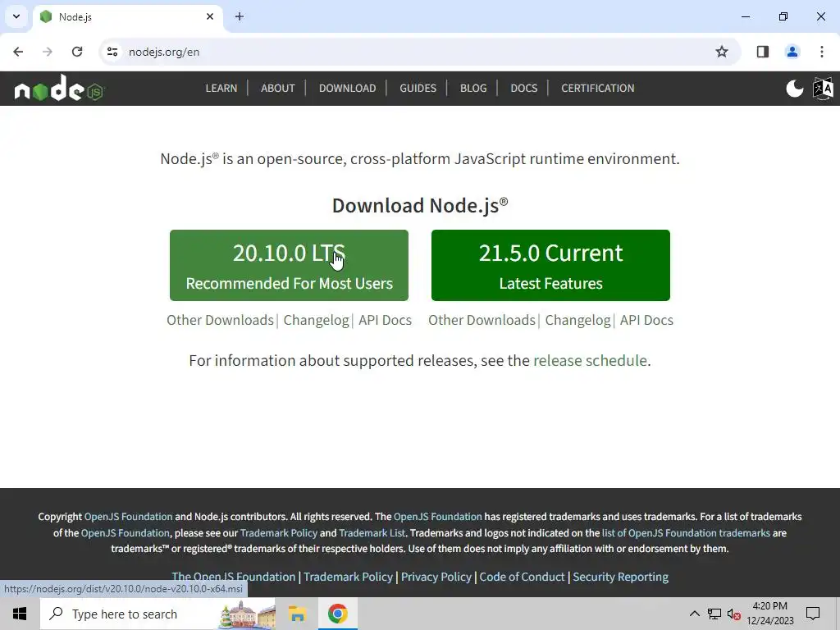Image resolution: width=840 pixels, height=630 pixels.
Task: Open Code of Conduct link
Action: coord(522,577)
